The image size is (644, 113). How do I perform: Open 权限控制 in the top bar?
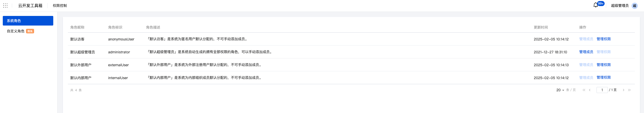tap(60, 6)
